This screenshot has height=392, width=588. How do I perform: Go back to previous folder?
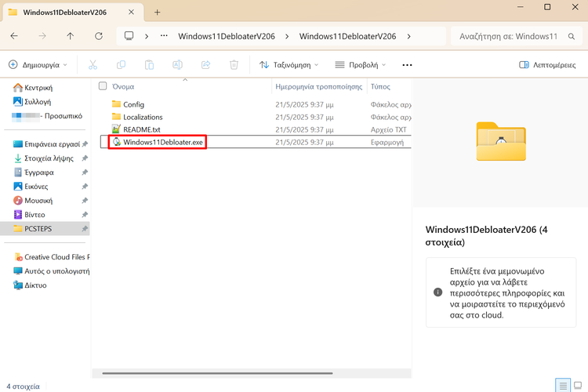pyautogui.click(x=14, y=36)
